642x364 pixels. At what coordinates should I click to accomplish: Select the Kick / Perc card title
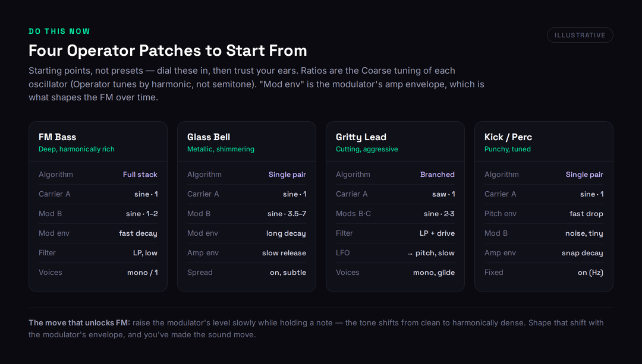pyautogui.click(x=508, y=137)
